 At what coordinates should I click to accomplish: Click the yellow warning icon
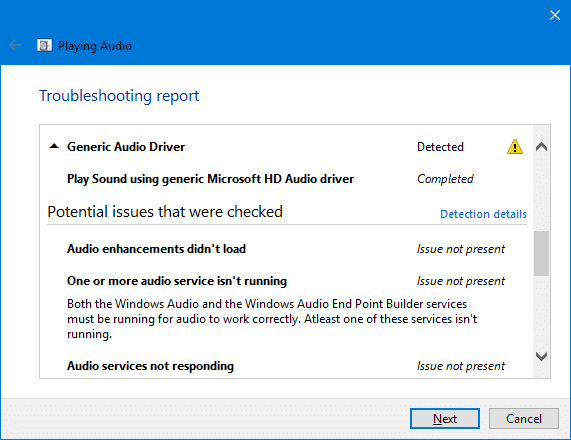(x=515, y=146)
